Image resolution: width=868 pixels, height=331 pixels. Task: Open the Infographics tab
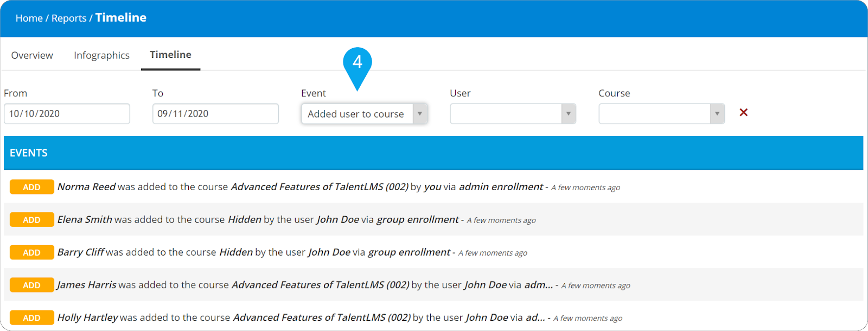click(x=101, y=55)
